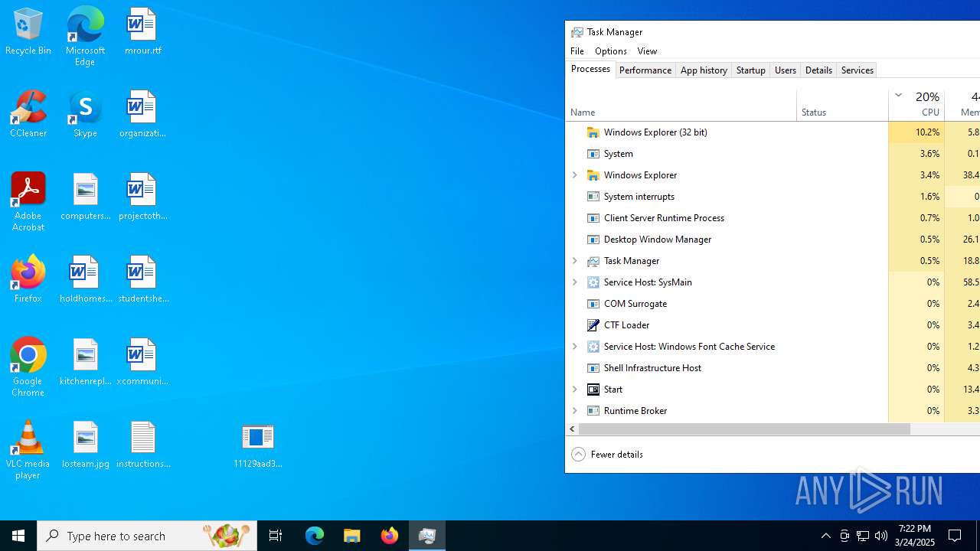Screen dimensions: 980x551
Task: Select the computers... image file icon
Action: tap(85, 197)
